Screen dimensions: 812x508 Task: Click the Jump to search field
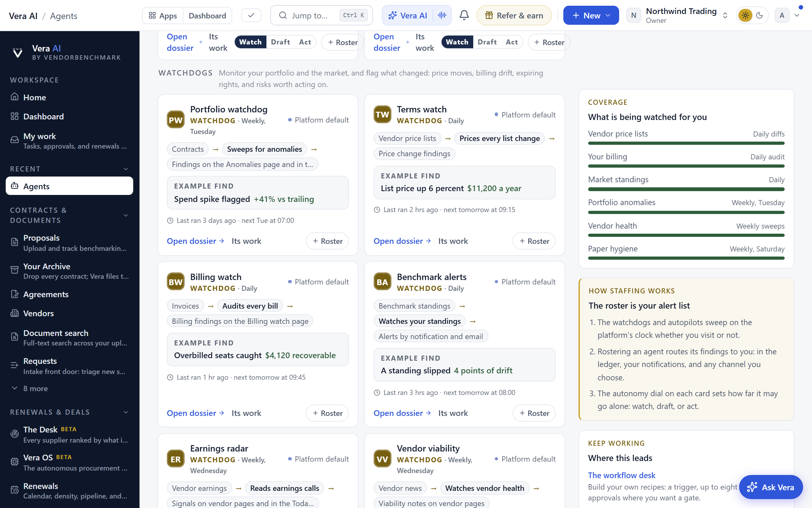point(321,16)
